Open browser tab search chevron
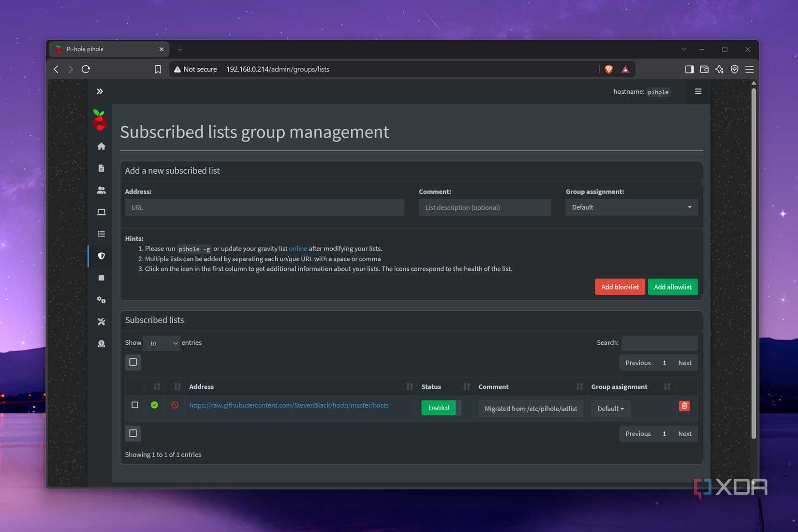The height and width of the screenshot is (532, 798). 684,49
